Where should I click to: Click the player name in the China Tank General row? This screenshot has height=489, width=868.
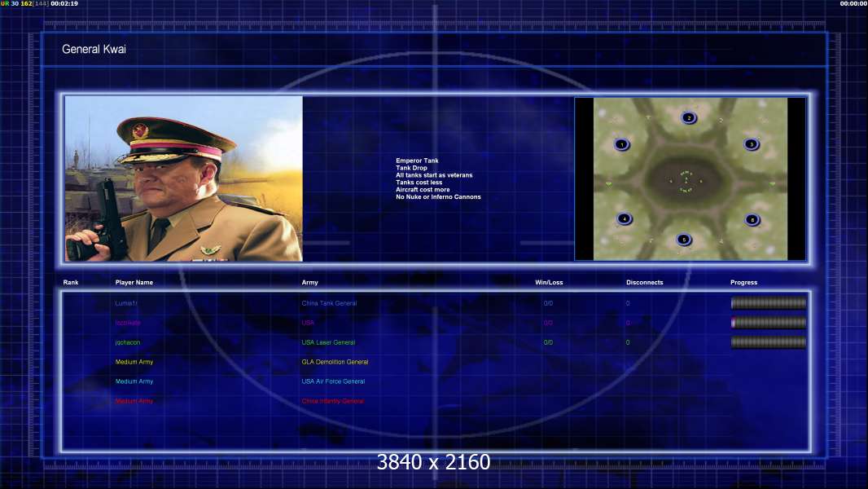[126, 303]
